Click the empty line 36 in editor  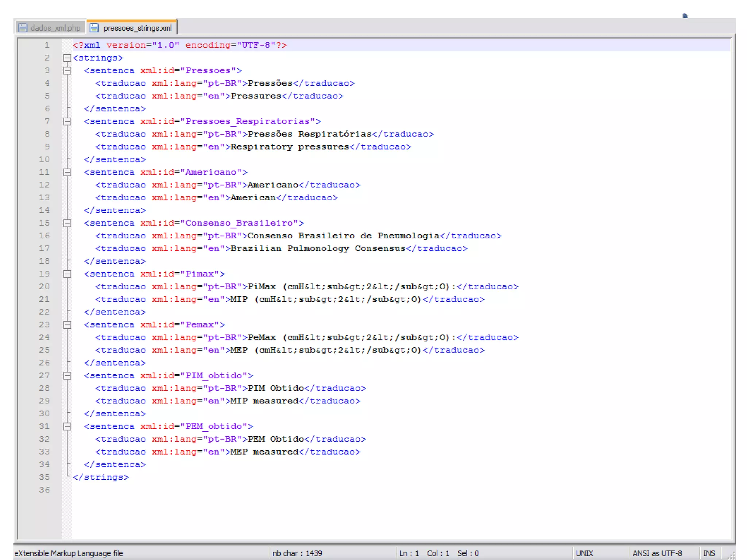(401, 490)
